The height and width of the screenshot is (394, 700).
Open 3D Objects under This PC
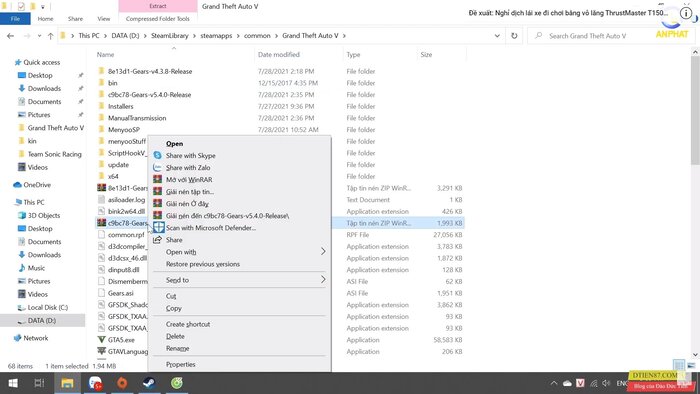pyautogui.click(x=43, y=215)
